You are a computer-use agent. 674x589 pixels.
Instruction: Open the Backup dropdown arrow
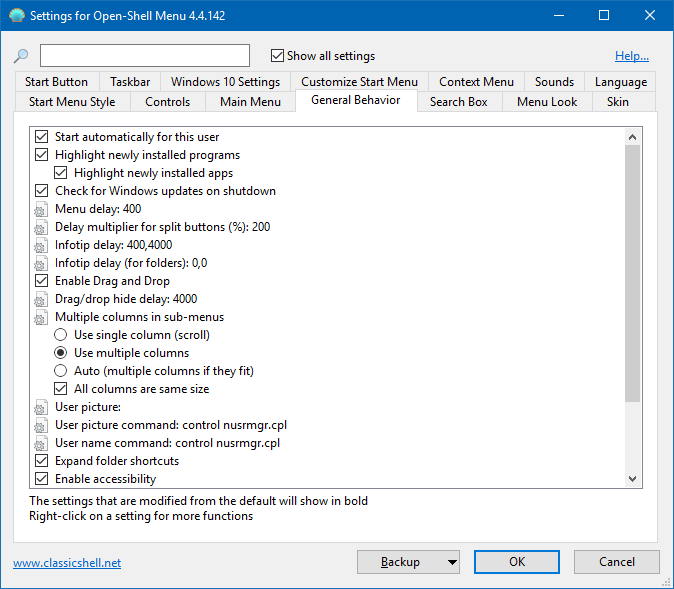pyautogui.click(x=452, y=562)
